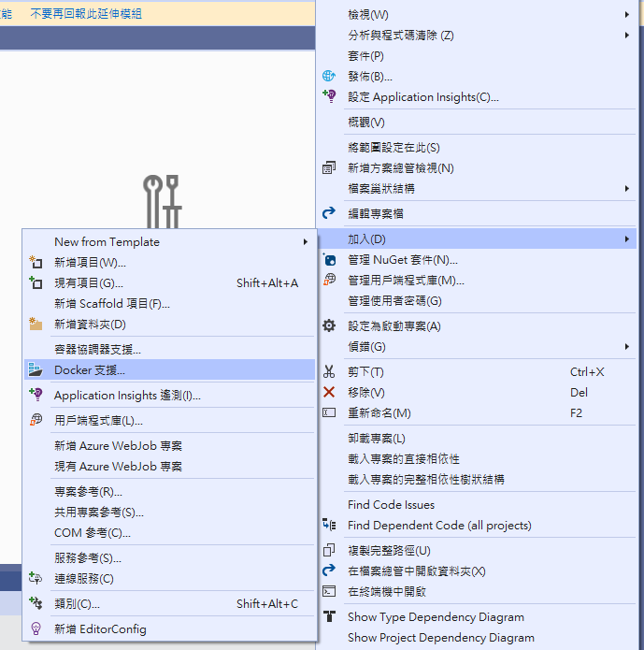Select 管理使用者密碼(G)
Viewport: 644px width, 650px height.
tap(478, 301)
